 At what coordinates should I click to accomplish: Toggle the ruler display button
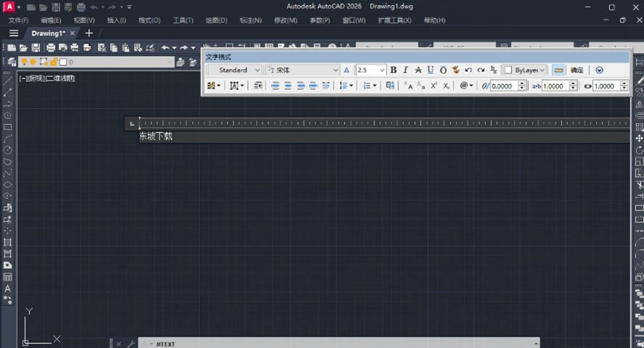point(558,70)
